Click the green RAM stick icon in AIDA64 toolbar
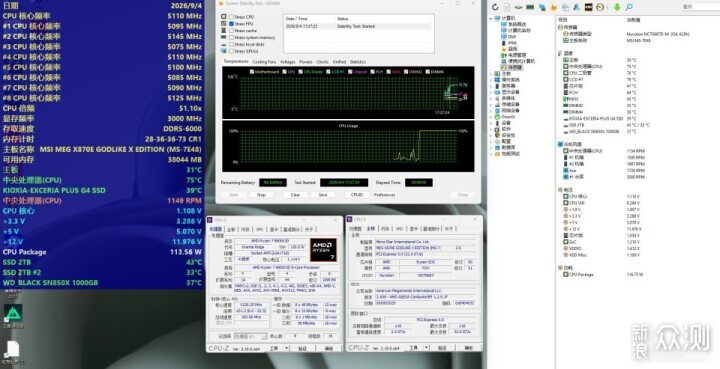The width and height of the screenshot is (720, 369). click(530, 7)
